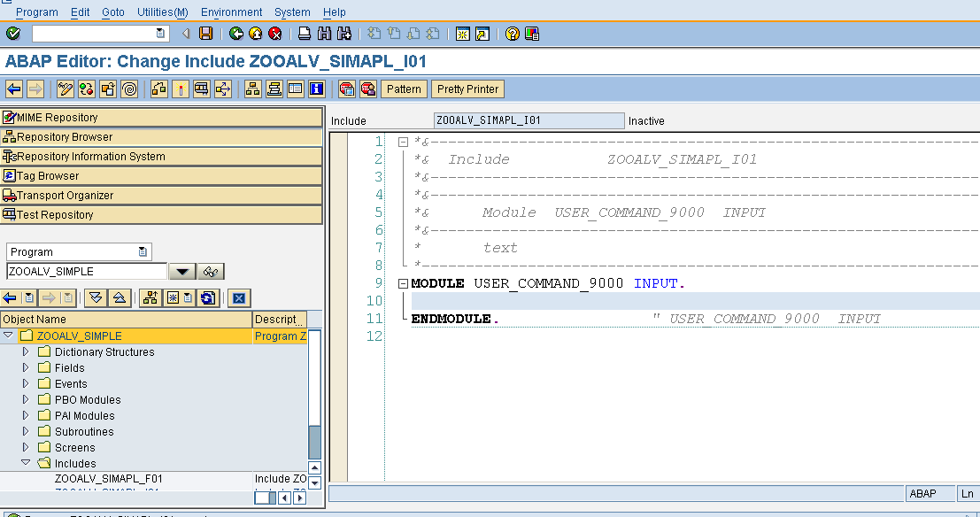Open the Utilities(M) menu
The height and width of the screenshot is (517, 980).
pyautogui.click(x=165, y=12)
